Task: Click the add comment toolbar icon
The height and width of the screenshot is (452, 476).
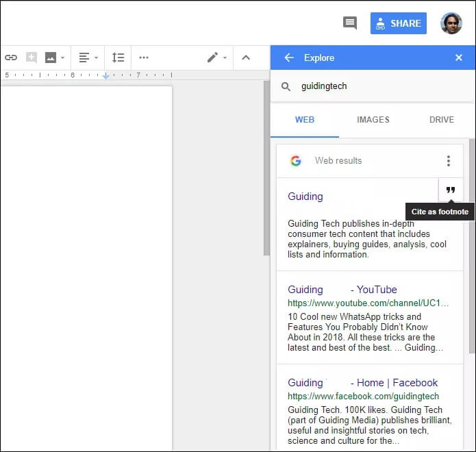Action: click(x=32, y=58)
